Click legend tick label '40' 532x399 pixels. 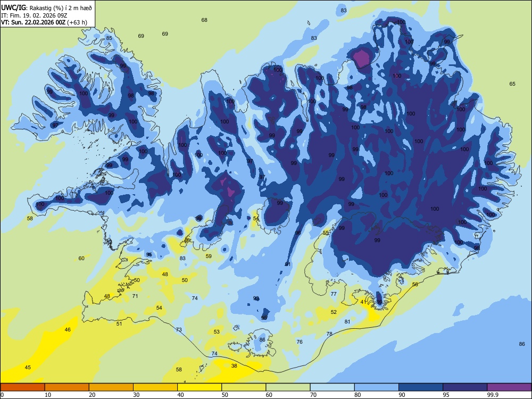(180, 395)
